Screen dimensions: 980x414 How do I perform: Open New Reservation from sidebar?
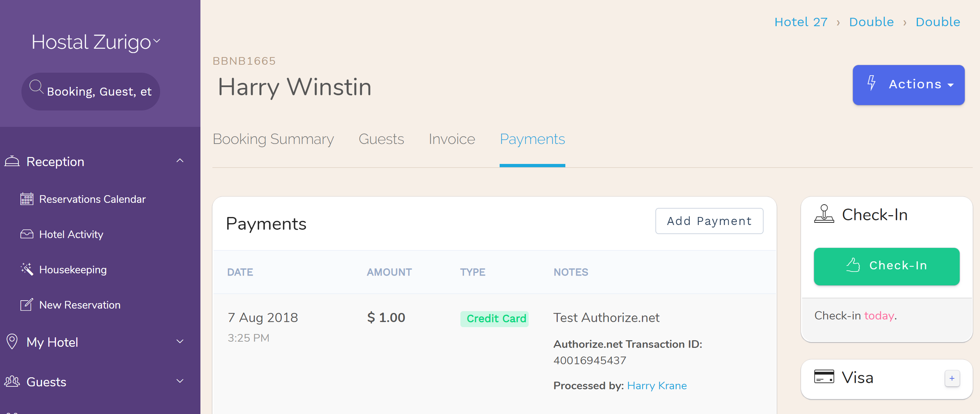80,304
